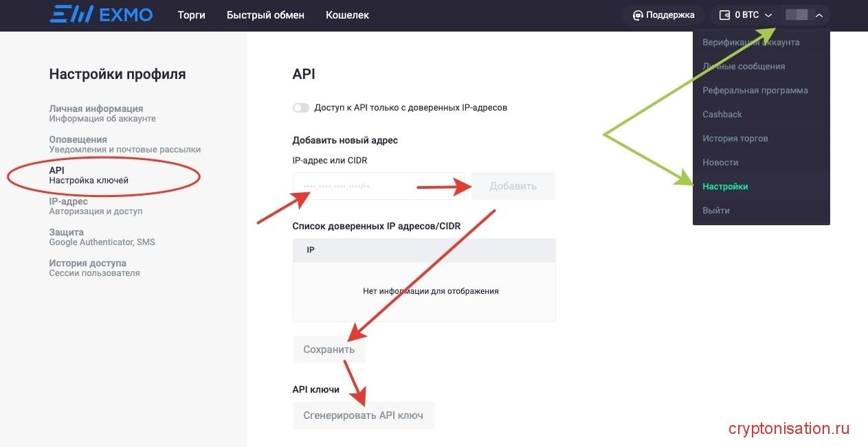Select API Настройка ключей in the sidebar

[x=86, y=174]
